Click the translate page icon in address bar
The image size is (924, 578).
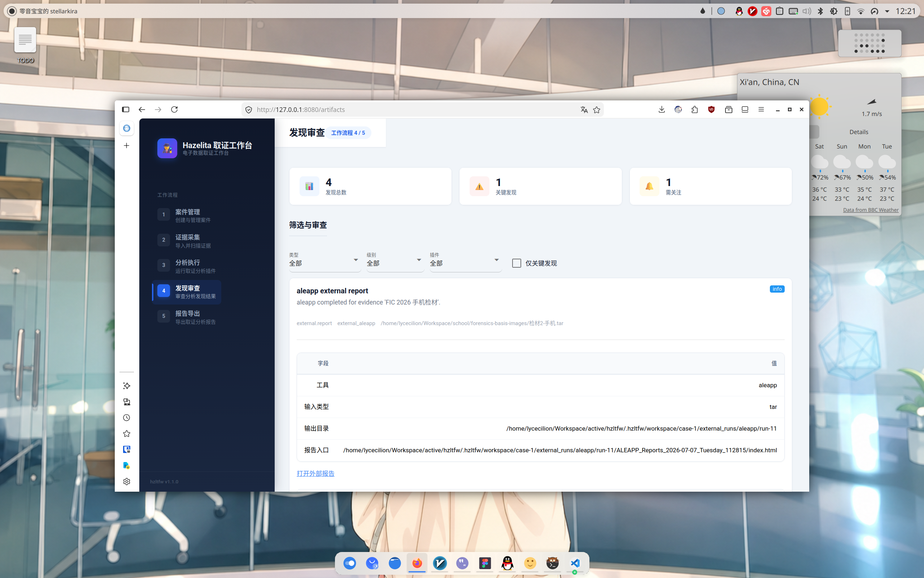click(584, 110)
